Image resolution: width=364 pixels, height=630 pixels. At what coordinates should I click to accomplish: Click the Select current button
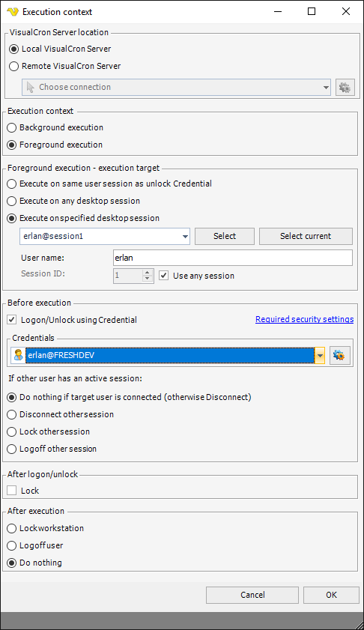[306, 236]
